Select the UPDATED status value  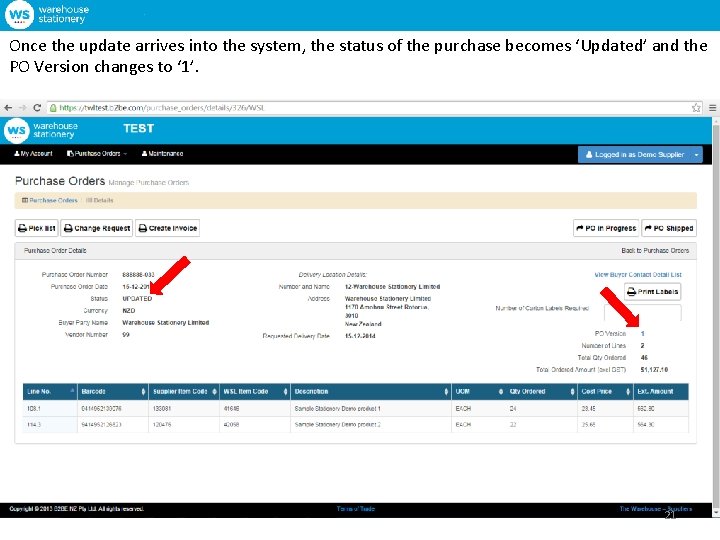pos(137,298)
